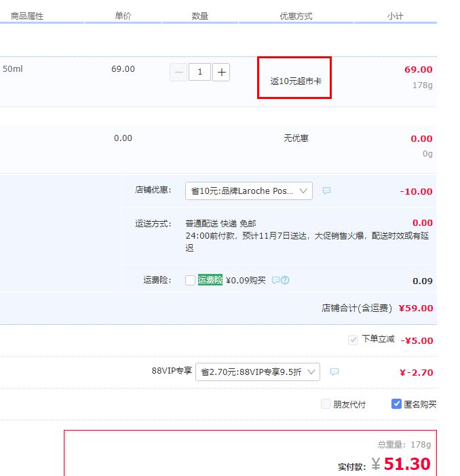Viewport: 460px width, 476px height.
Task: Click the 实付款 total amount 51.30
Action: [406, 464]
